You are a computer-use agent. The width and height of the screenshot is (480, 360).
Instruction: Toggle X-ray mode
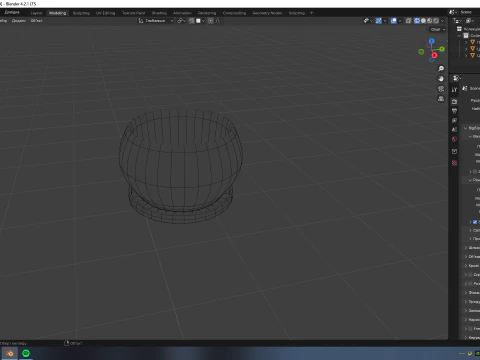(408, 21)
